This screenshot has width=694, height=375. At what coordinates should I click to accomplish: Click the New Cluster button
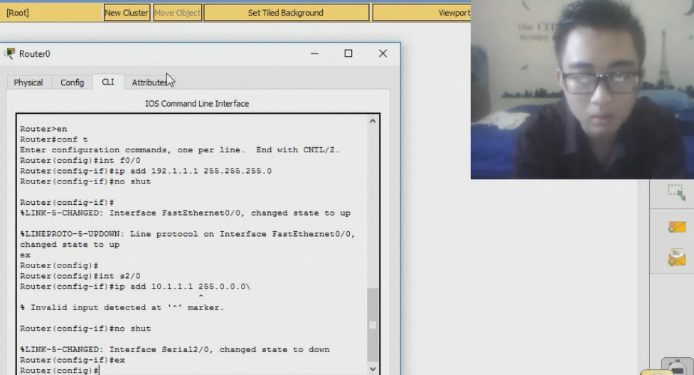click(127, 13)
